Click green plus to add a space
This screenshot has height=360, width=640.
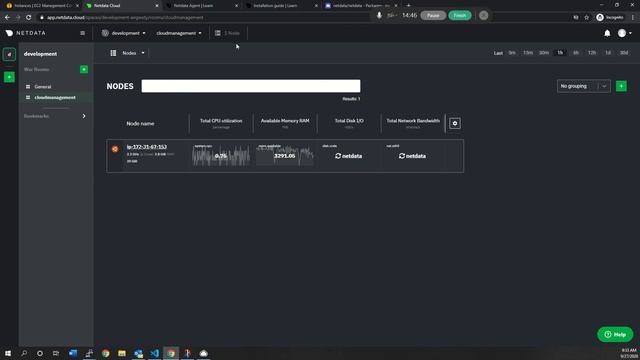9,77
